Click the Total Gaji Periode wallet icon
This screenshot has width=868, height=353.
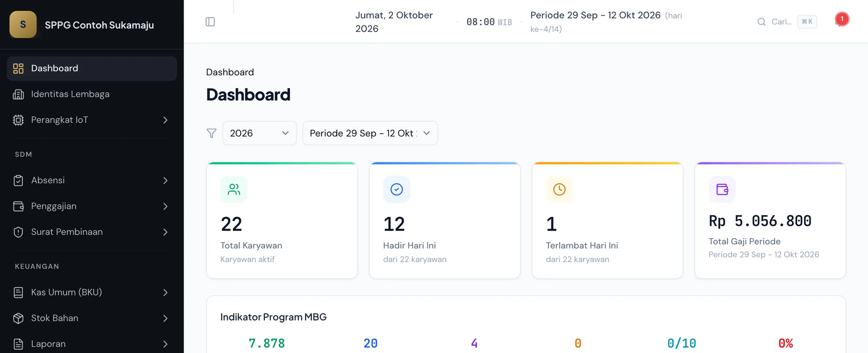722,189
